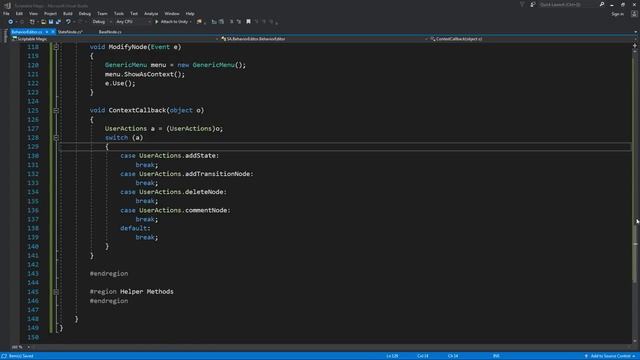Click the Save All toolbar icon
Image resolution: width=640 pixels, height=360 pixels.
(x=58, y=22)
